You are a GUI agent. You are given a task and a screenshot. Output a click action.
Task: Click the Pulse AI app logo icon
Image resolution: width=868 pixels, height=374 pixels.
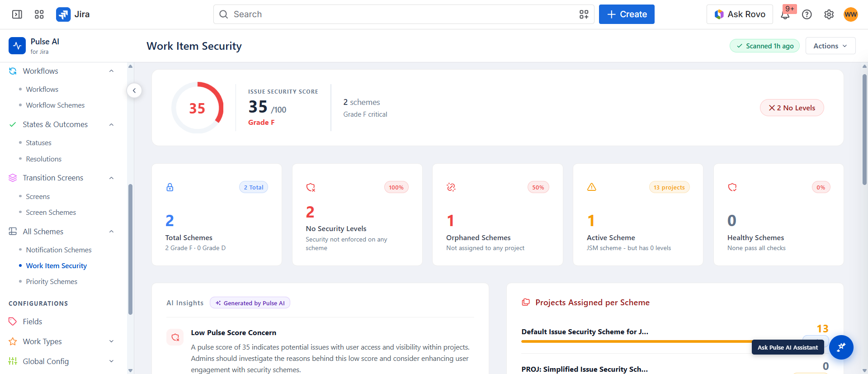17,46
